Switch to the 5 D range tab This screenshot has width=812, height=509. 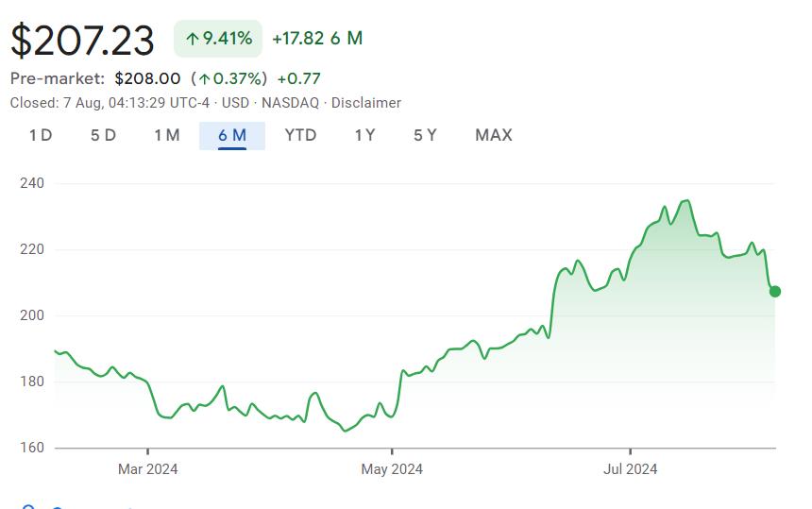click(x=103, y=135)
